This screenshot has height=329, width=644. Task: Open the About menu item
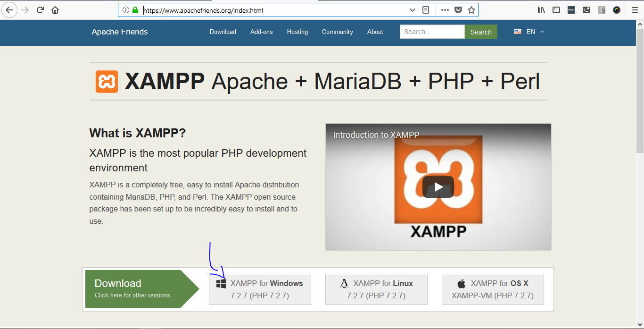(x=375, y=32)
